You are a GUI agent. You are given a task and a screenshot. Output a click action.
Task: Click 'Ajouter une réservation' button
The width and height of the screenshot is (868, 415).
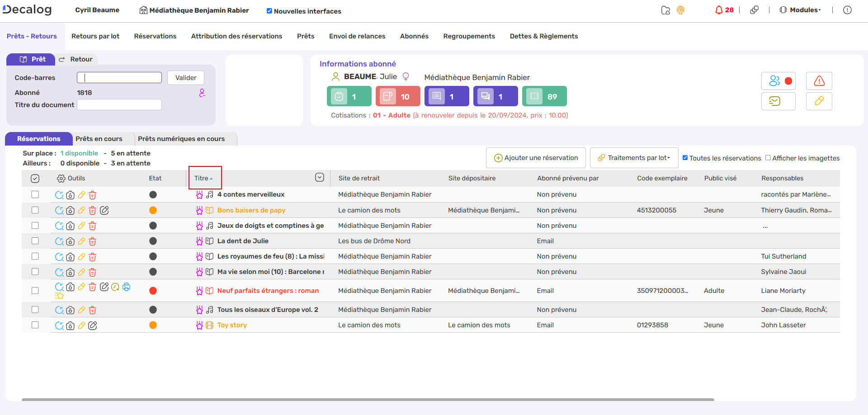[536, 158]
